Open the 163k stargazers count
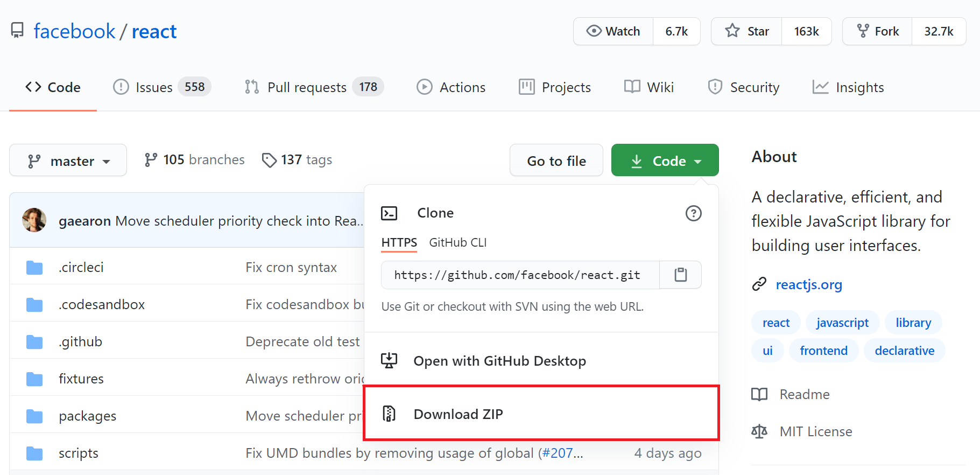Screen dimensions: 980x475 coord(806,31)
